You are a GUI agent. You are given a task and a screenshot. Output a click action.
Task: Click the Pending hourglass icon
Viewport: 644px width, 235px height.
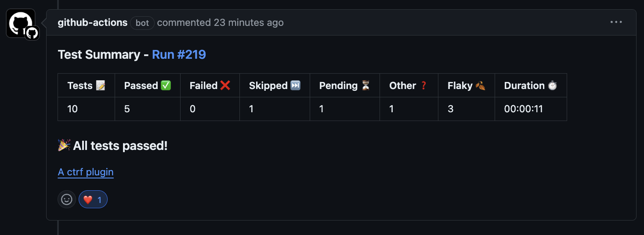tap(365, 85)
